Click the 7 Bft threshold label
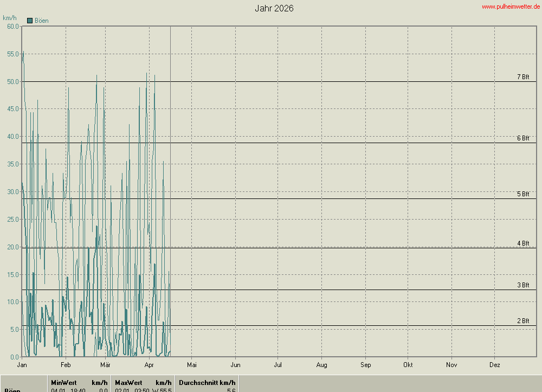The height and width of the screenshot is (392, 542). 522,77
